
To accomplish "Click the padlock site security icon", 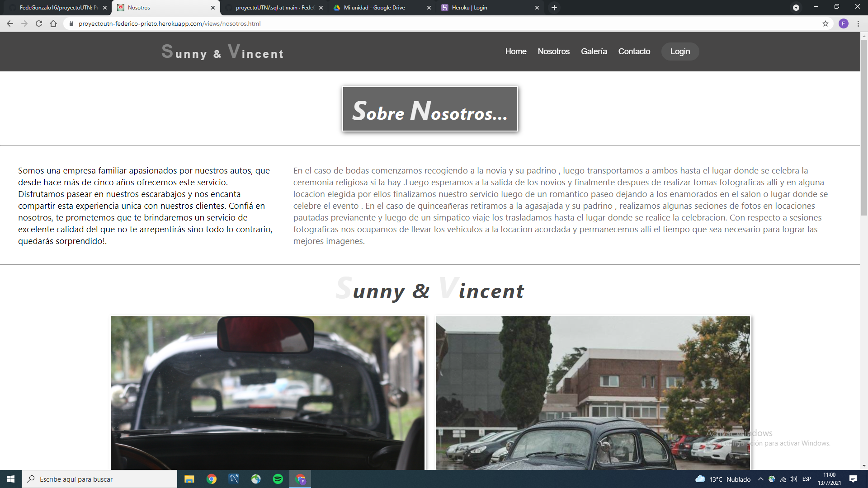I will 71,23.
